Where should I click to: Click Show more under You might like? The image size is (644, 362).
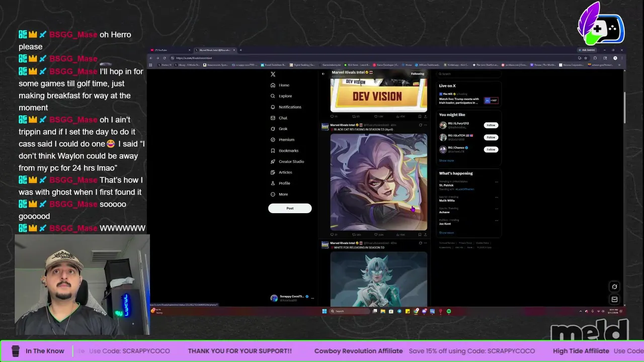click(x=446, y=161)
